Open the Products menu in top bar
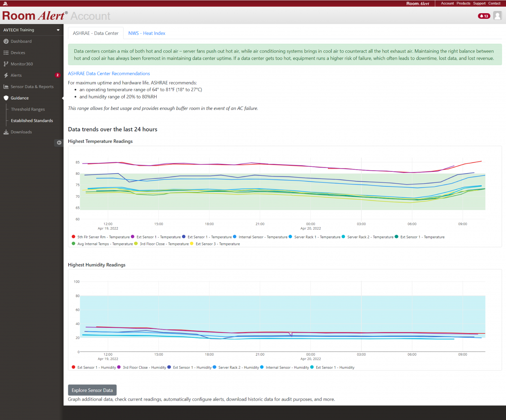The height and width of the screenshot is (420, 506). pos(463,3)
